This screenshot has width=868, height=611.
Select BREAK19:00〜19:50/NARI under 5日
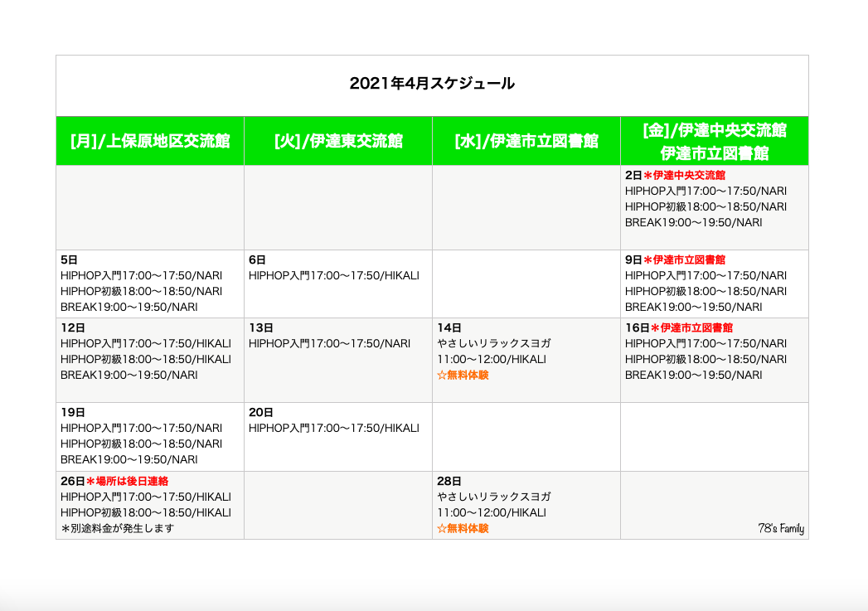pos(129,308)
